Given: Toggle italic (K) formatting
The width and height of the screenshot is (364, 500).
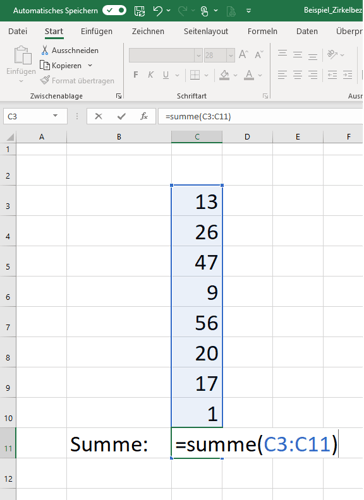Looking at the screenshot, I should (151, 75).
